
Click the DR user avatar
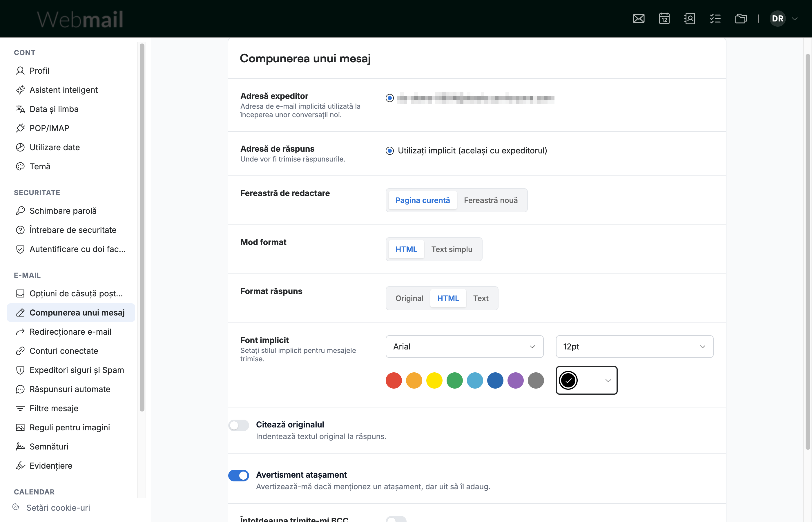777,19
